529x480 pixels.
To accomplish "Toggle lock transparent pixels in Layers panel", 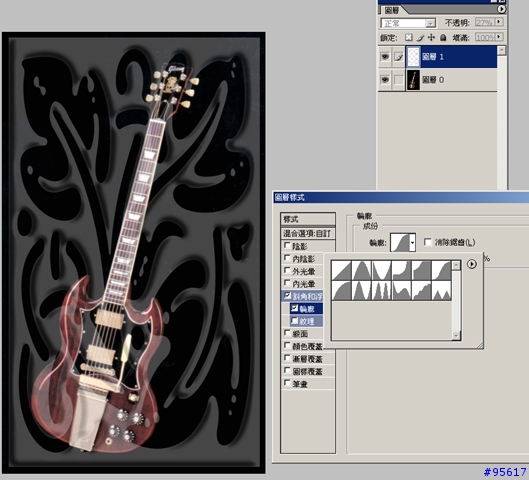I will [x=408, y=37].
